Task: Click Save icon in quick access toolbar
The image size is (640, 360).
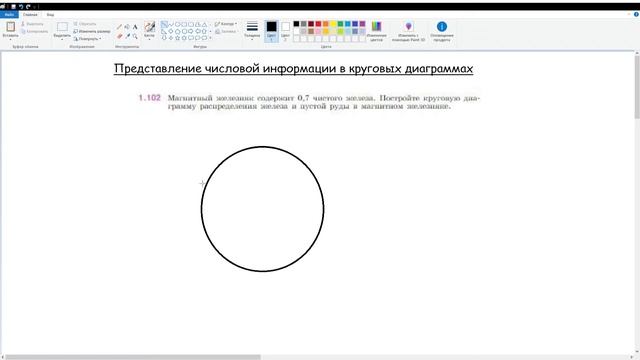Action: coord(13,7)
